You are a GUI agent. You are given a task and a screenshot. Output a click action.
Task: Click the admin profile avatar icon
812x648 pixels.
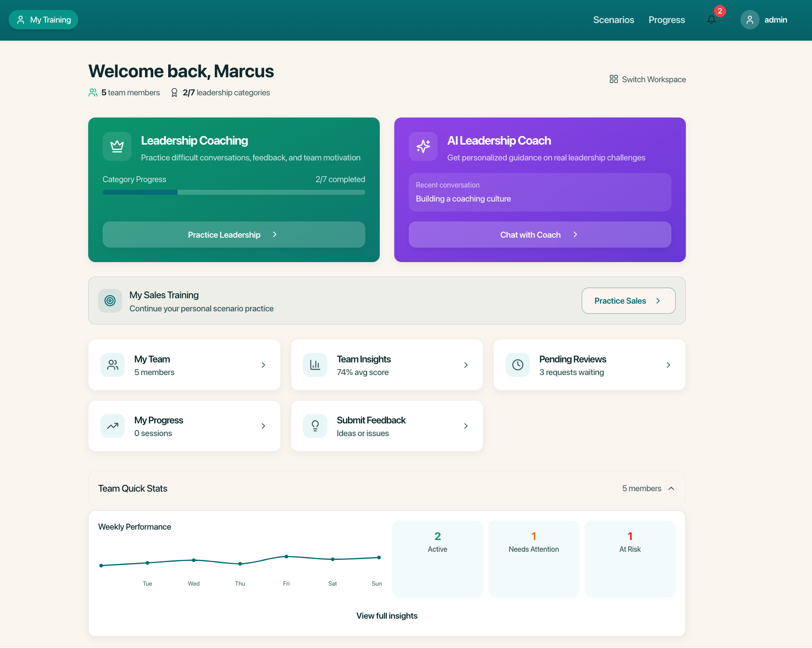(x=750, y=19)
